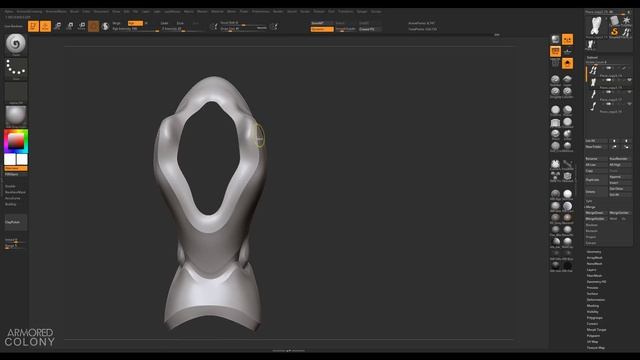Open the Preferences menu
This screenshot has height=360, width=640.
[260, 11]
